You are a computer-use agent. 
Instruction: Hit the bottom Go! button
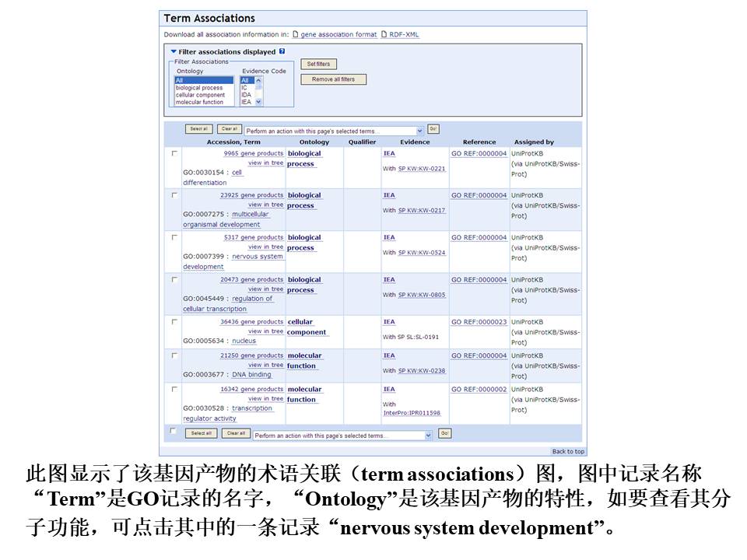pos(444,433)
